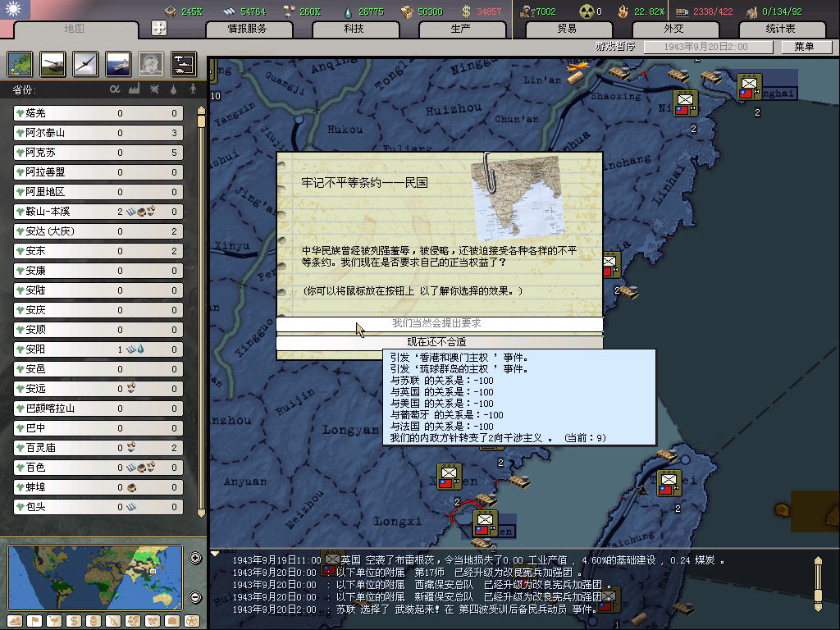Select 鞍山-本溪 province in the list
The width and height of the screenshot is (840, 630).
[x=62, y=212]
